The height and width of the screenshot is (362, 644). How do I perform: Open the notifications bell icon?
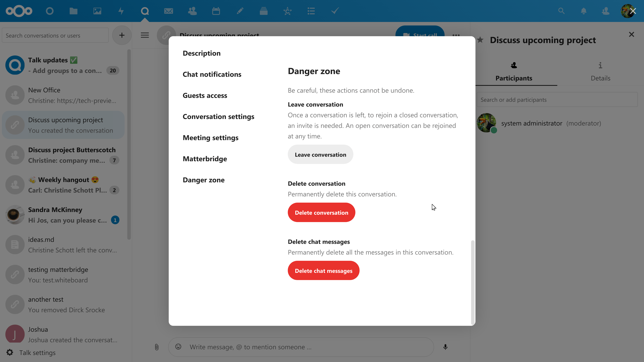583,11
